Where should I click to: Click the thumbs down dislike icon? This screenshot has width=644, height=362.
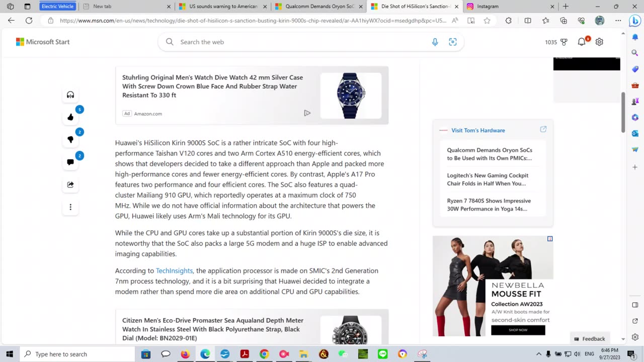70,140
